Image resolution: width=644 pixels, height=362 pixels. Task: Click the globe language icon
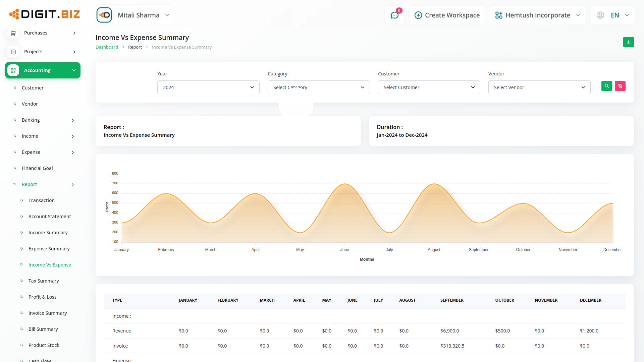click(600, 15)
